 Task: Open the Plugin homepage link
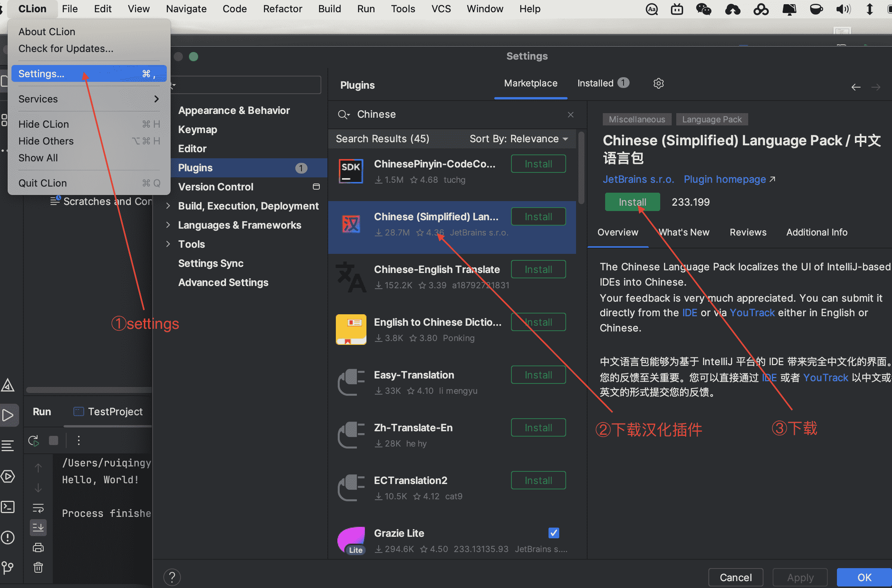729,179
